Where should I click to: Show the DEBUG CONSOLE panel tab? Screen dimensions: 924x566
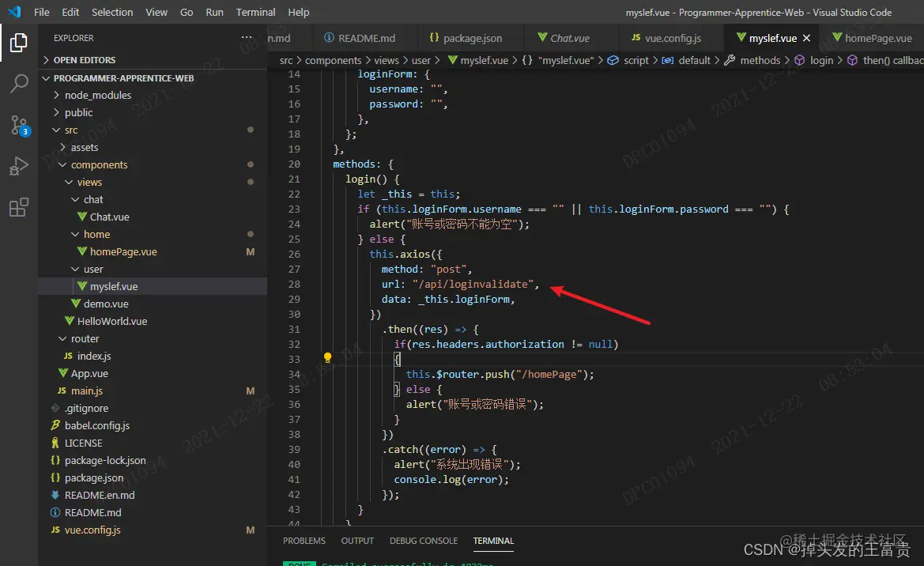(x=423, y=541)
